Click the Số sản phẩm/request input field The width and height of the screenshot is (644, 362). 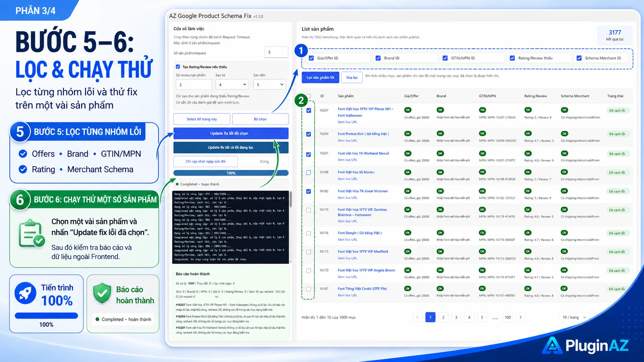pyautogui.click(x=276, y=52)
